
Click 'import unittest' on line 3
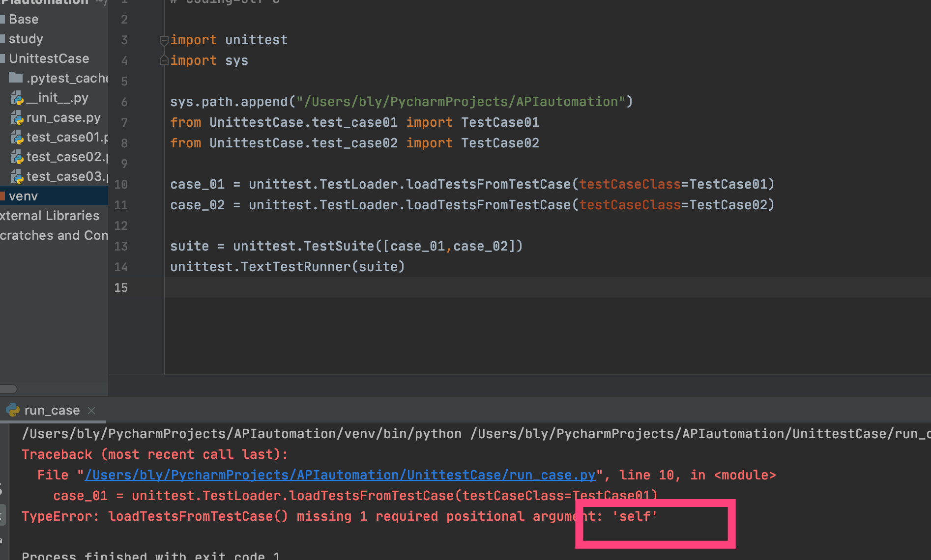229,40
